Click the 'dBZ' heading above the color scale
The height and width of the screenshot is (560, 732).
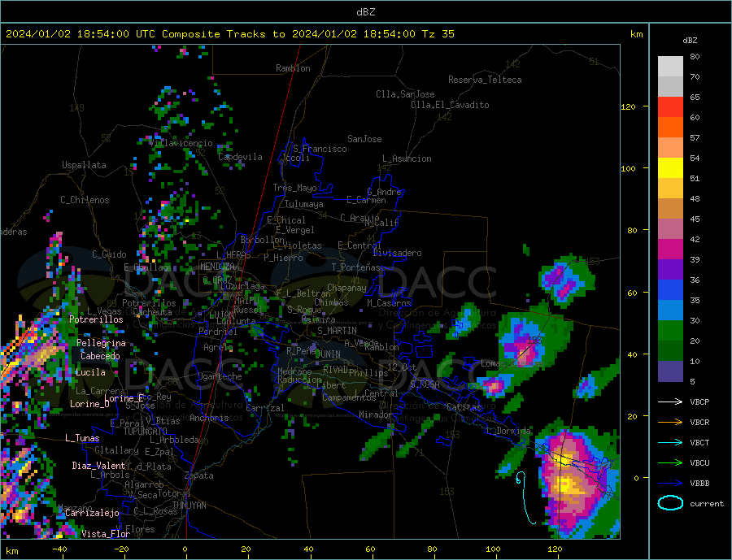pos(690,40)
